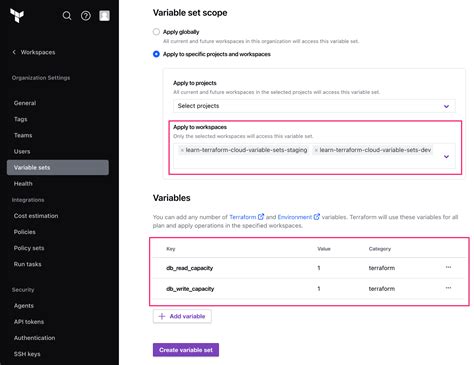Open the user avatar menu
Viewport: 474px width, 365px height.
pos(104,15)
